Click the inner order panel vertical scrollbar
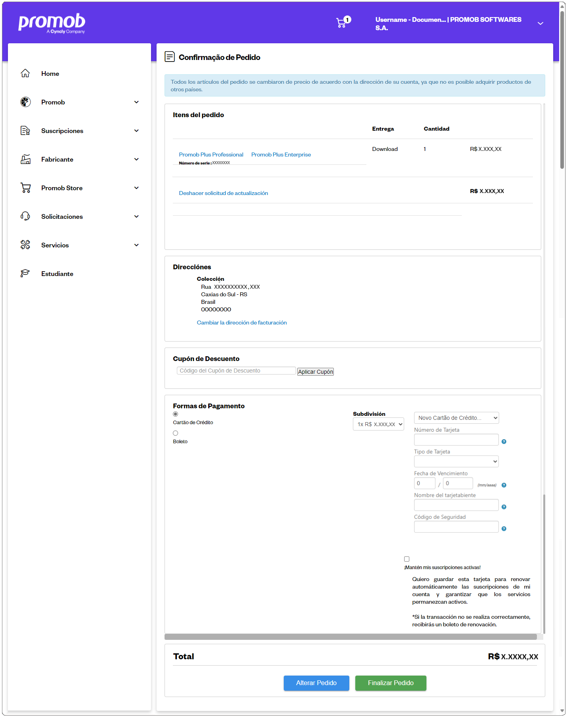Image resolution: width=581 pixels, height=728 pixels. click(x=544, y=564)
